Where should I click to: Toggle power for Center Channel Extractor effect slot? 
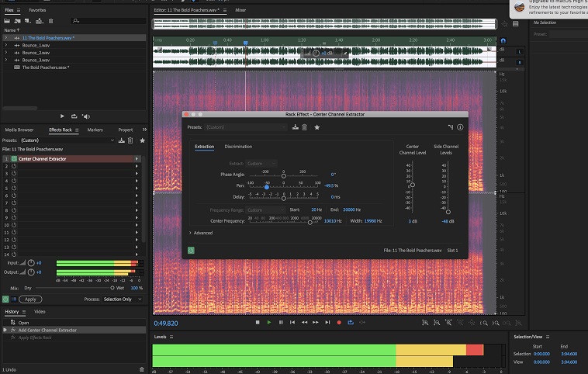13,159
